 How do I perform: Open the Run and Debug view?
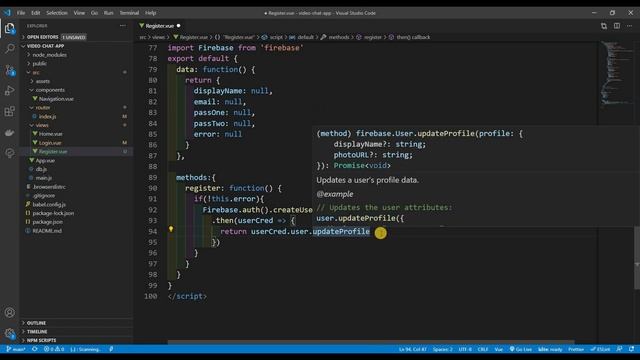tap(9, 91)
